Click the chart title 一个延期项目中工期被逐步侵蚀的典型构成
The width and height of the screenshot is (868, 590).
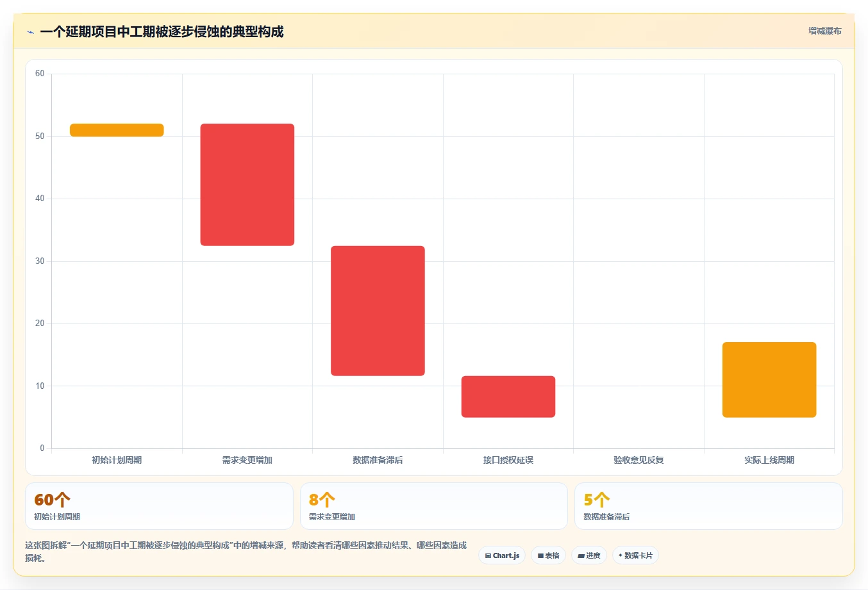tap(162, 32)
